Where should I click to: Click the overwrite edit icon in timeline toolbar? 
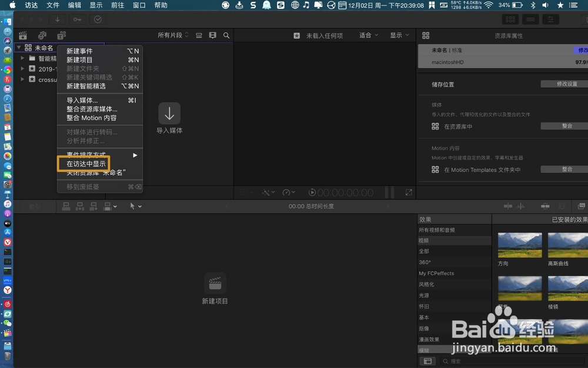tap(108, 206)
